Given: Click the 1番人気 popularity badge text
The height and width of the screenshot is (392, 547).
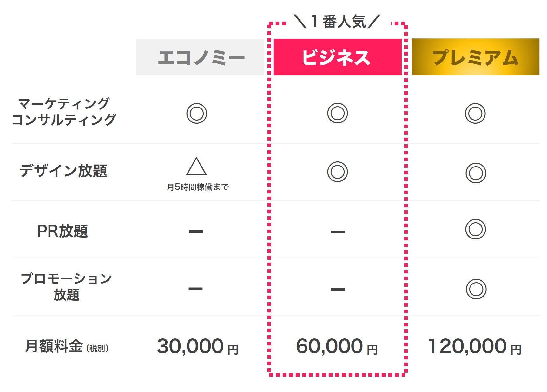Looking at the screenshot, I should [337, 22].
